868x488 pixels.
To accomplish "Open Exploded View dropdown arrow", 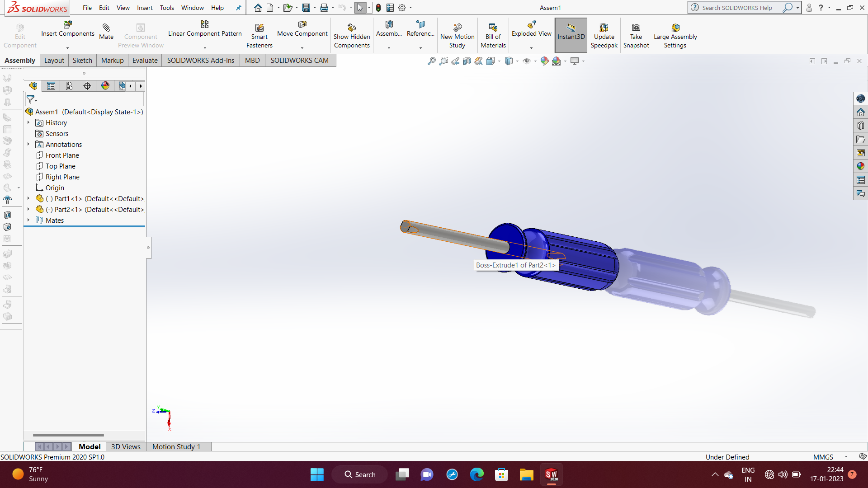I will 532,48.
